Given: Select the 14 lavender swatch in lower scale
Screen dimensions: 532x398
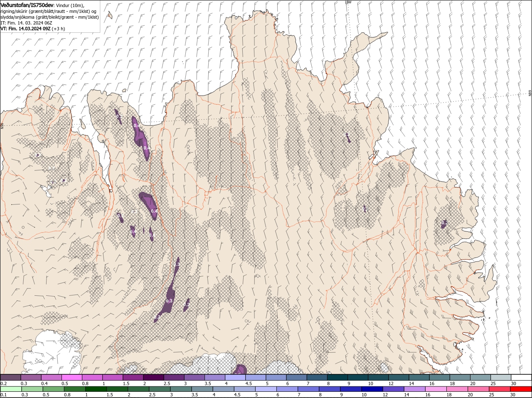Looking at the screenshot, I should (414, 389).
